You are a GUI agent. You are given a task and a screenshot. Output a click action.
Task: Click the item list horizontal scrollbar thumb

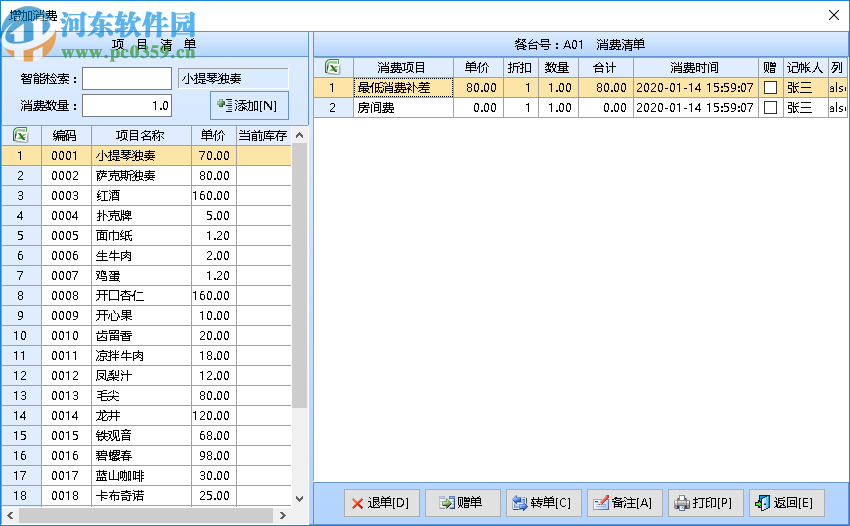(x=145, y=515)
